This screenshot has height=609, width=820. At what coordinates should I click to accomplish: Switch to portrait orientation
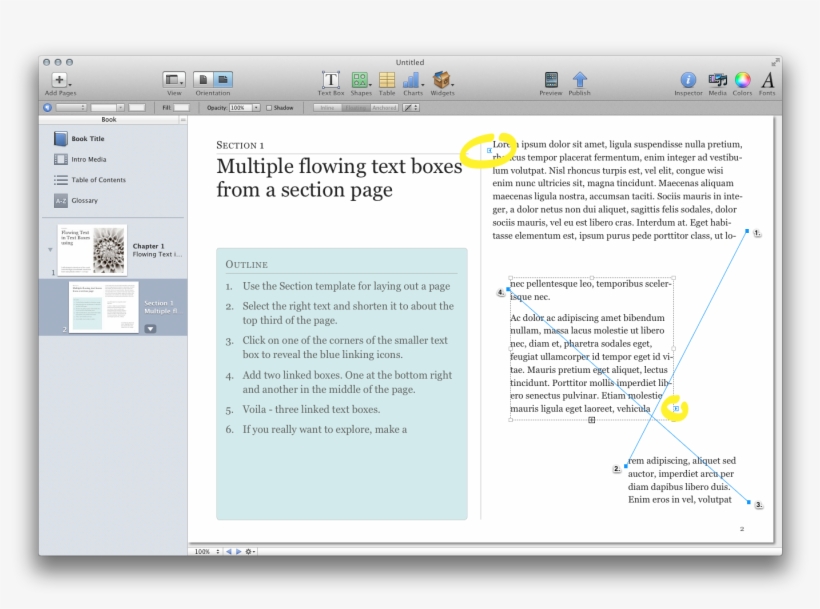pos(203,79)
